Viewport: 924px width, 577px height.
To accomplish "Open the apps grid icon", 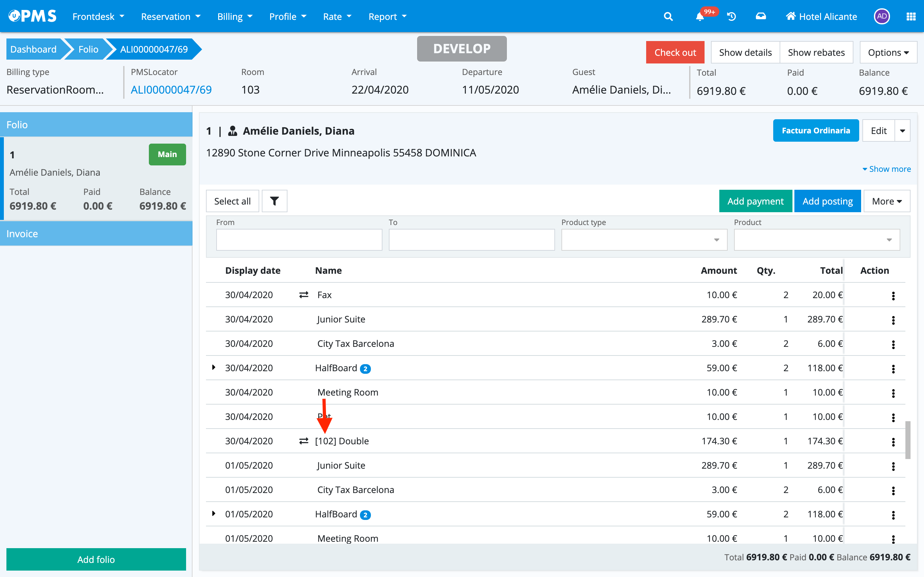I will pos(911,16).
